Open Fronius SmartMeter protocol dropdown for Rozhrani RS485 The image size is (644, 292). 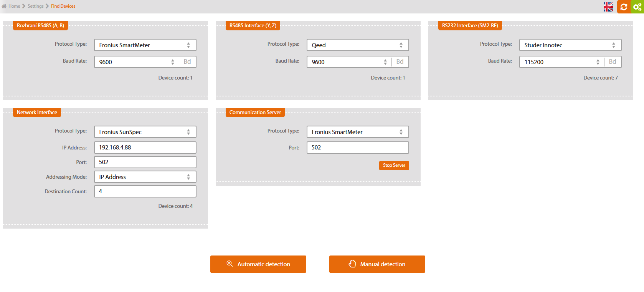tap(145, 45)
